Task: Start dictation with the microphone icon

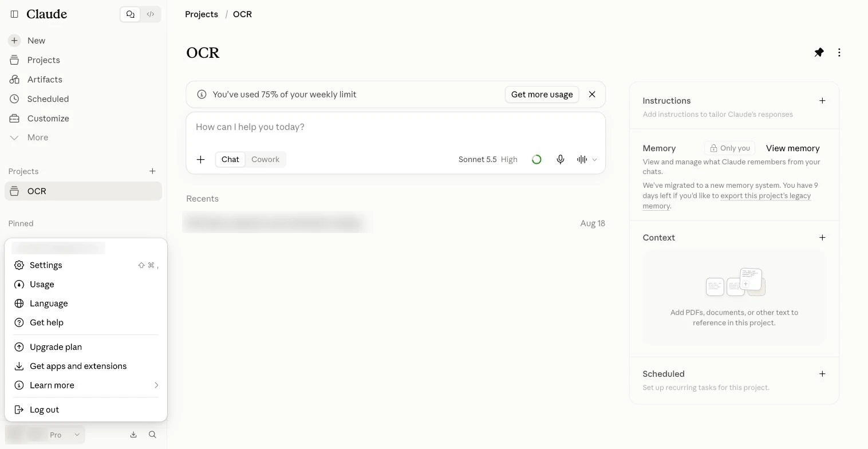Action: [x=561, y=160]
